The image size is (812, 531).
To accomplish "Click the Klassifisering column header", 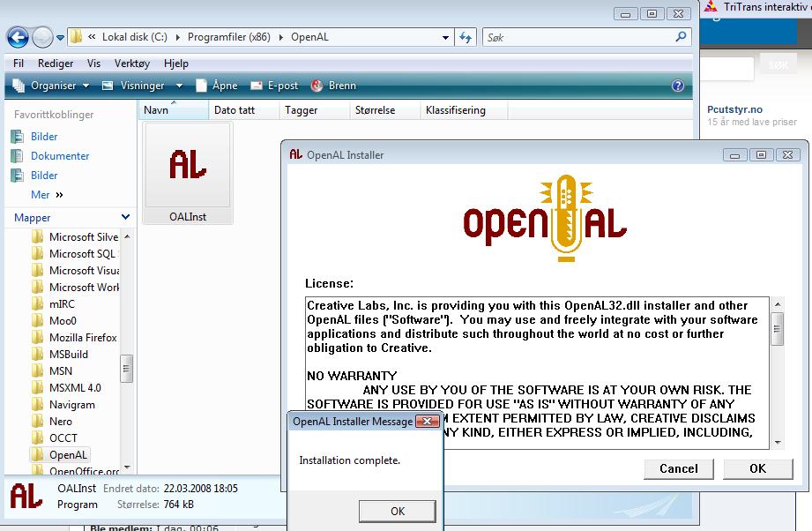I will click(464, 110).
